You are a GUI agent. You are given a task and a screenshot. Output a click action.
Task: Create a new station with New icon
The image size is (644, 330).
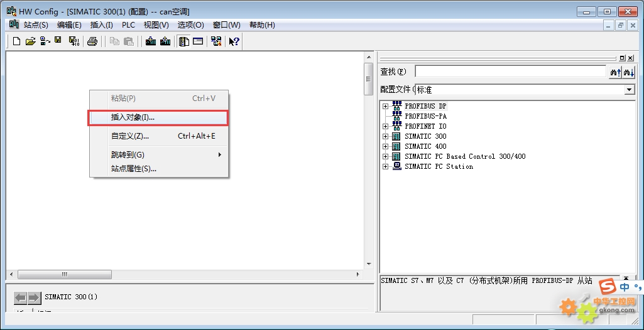(17, 41)
